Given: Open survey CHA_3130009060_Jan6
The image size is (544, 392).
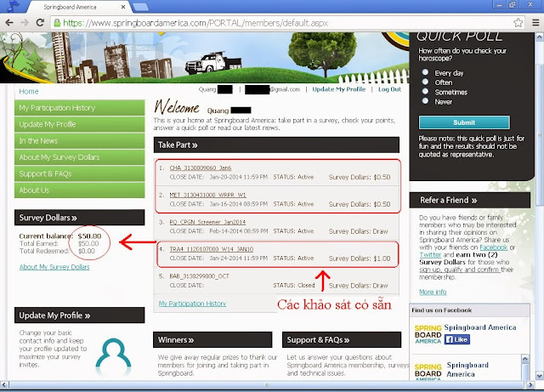Looking at the screenshot, I should click(201, 168).
